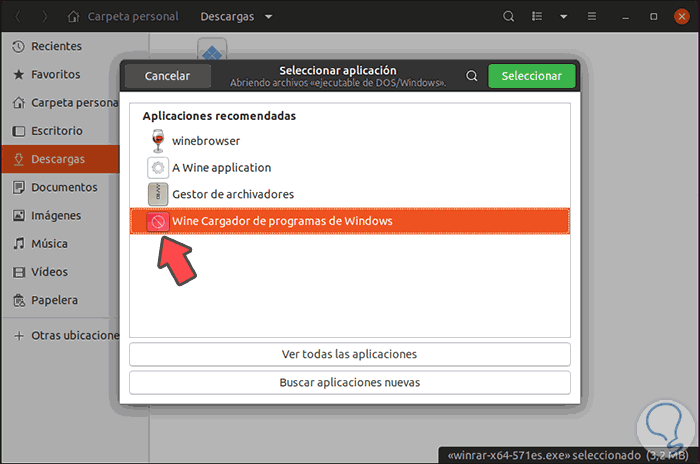This screenshot has height=464, width=700.
Task: Close the file manager window
Action: [681, 17]
